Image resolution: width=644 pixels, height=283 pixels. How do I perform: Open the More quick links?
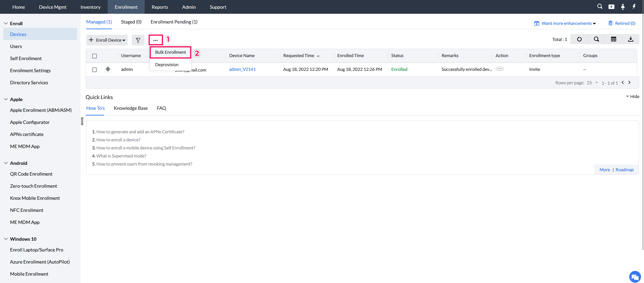click(x=605, y=170)
